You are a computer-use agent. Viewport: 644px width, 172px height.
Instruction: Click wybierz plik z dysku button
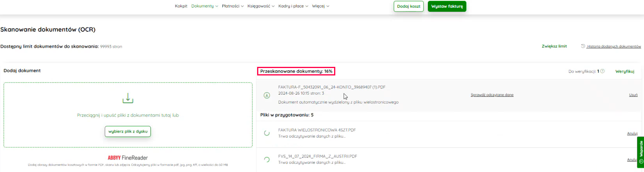point(128,131)
